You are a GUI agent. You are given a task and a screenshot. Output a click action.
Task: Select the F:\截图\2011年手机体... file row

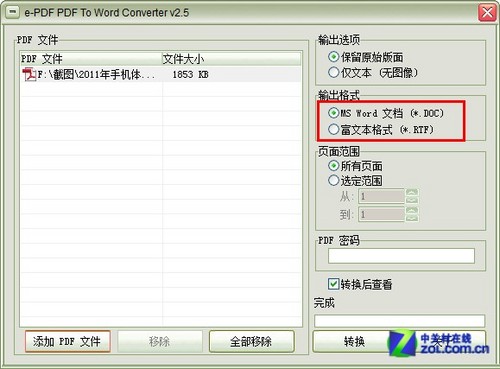tap(160, 74)
